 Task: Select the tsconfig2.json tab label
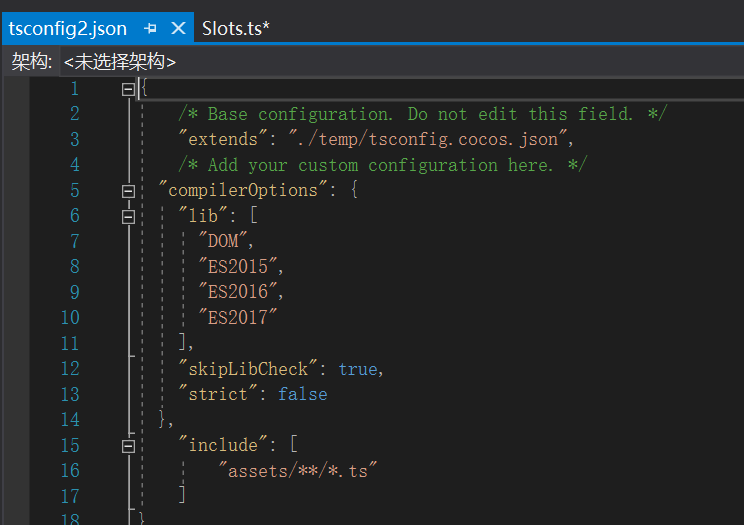pyautogui.click(x=69, y=28)
